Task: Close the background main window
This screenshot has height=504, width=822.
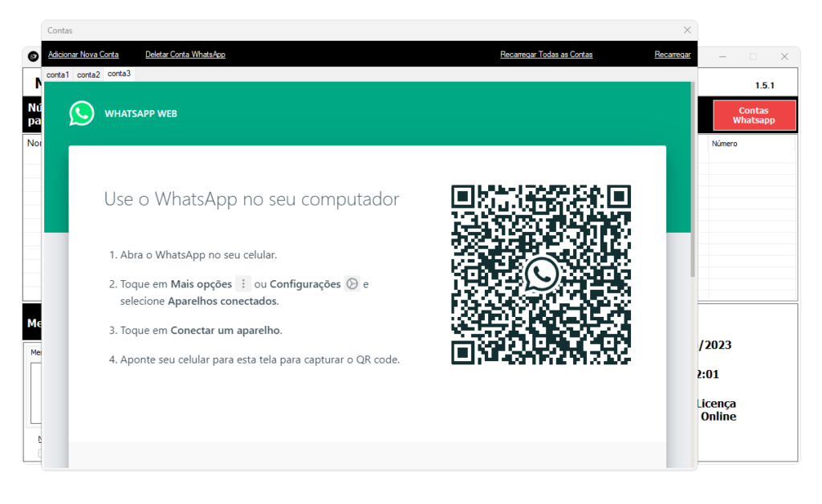Action: point(784,57)
